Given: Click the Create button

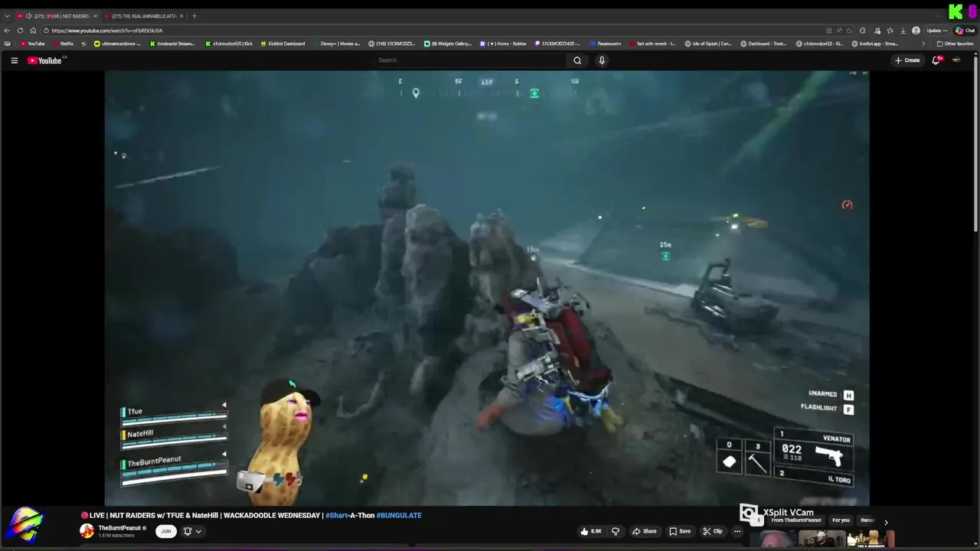Looking at the screenshot, I should coord(907,60).
